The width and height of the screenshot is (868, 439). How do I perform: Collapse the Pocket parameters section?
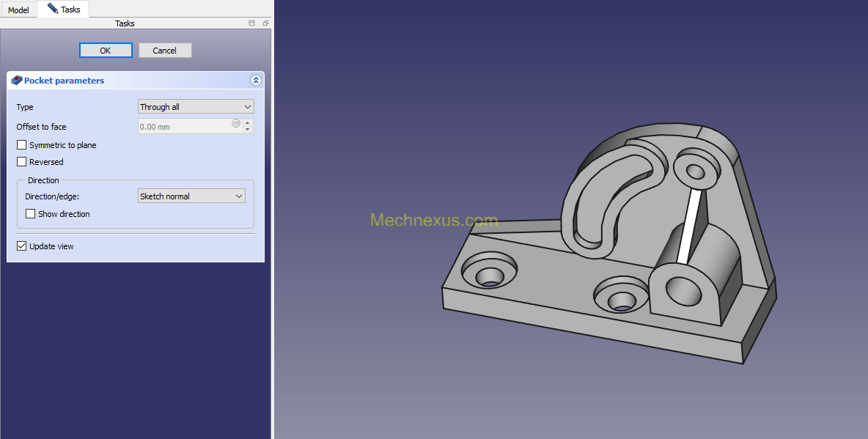(256, 81)
